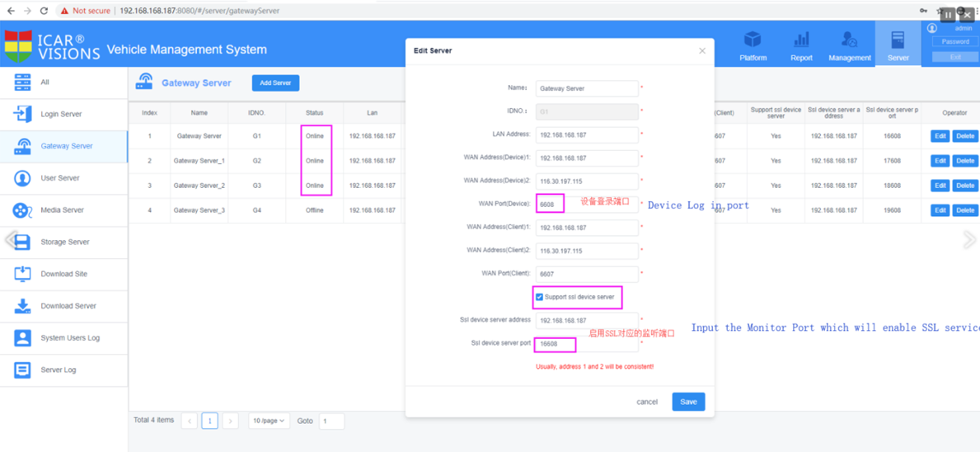This screenshot has height=452, width=980.
Task: Click the Ssl device server address field
Action: 587,320
